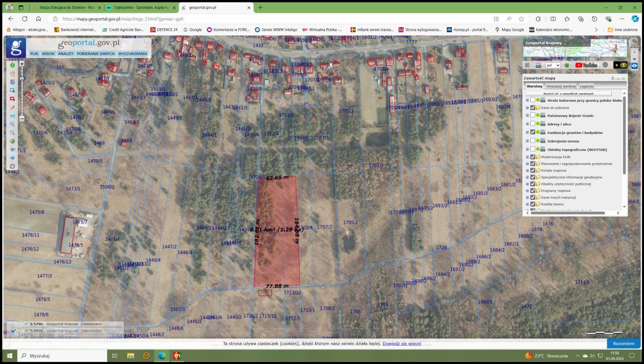Enable the Adresy i ulice layer
644x364 pixels.
coord(533,124)
